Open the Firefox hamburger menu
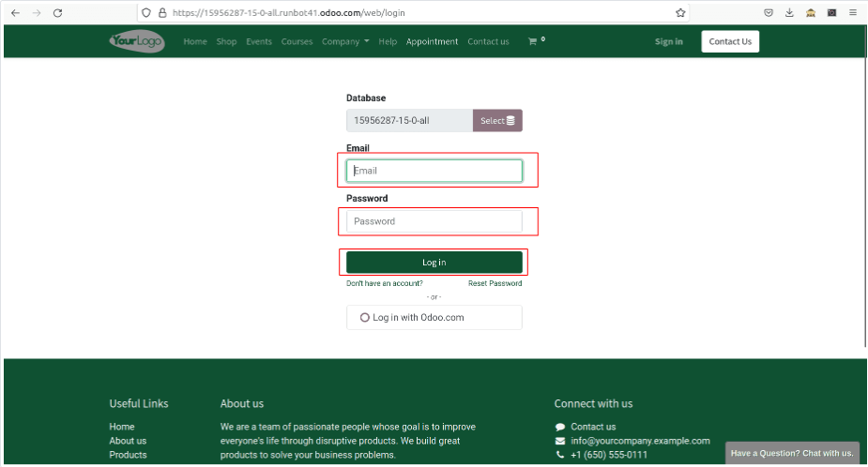868x467 pixels. [852, 13]
